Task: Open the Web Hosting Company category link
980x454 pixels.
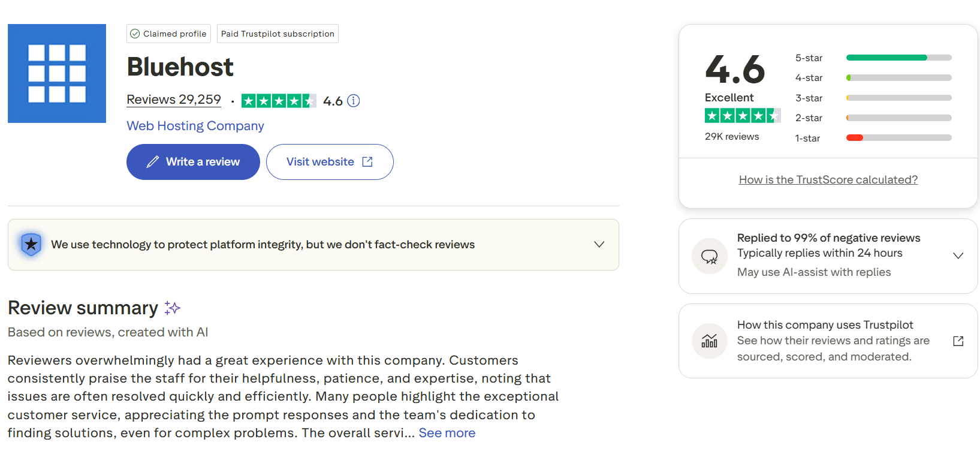Action: coord(195,126)
